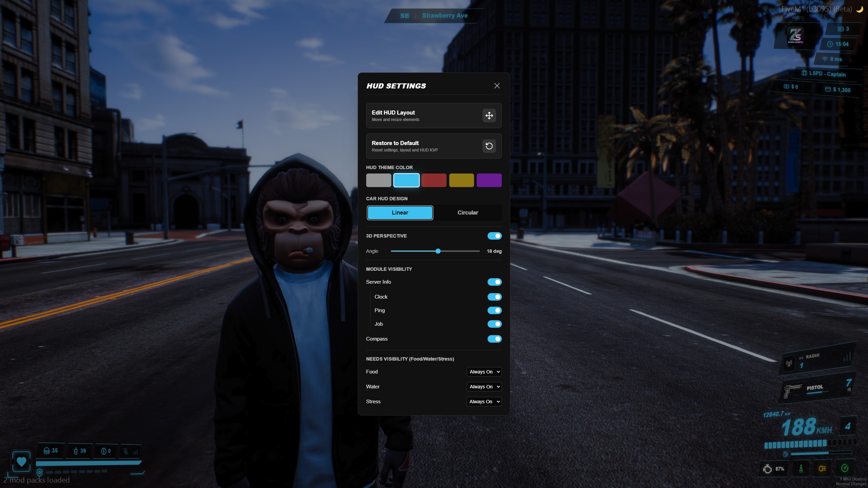Click the radio signal strength bars

point(847,357)
